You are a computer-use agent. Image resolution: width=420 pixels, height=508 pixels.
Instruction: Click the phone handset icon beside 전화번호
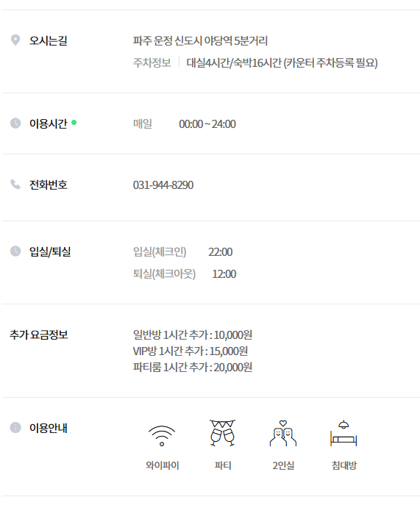click(x=15, y=185)
